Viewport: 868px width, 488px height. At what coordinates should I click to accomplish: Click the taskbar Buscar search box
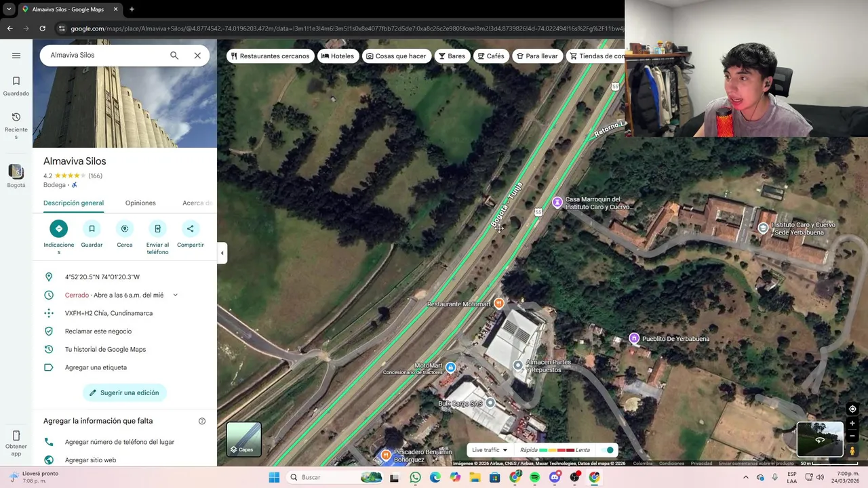pos(334,477)
